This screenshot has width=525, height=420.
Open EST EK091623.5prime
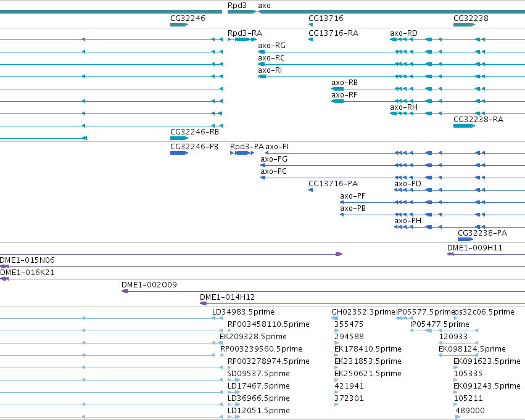click(487, 362)
